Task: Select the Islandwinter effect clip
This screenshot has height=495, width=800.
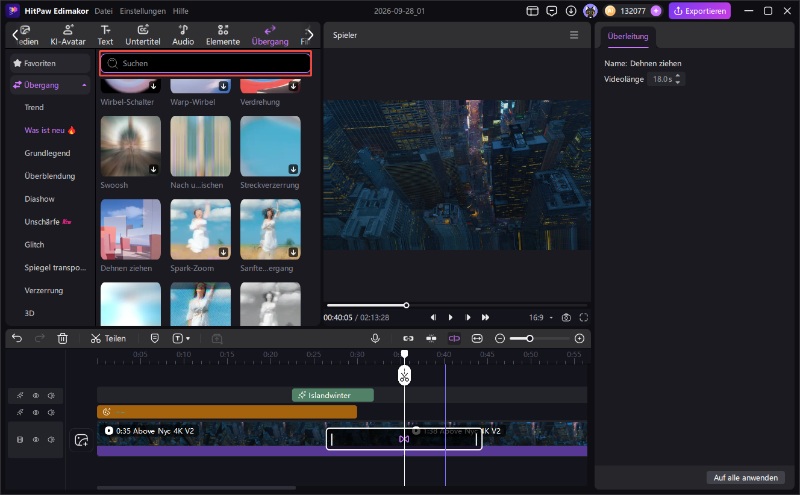Action: (333, 395)
